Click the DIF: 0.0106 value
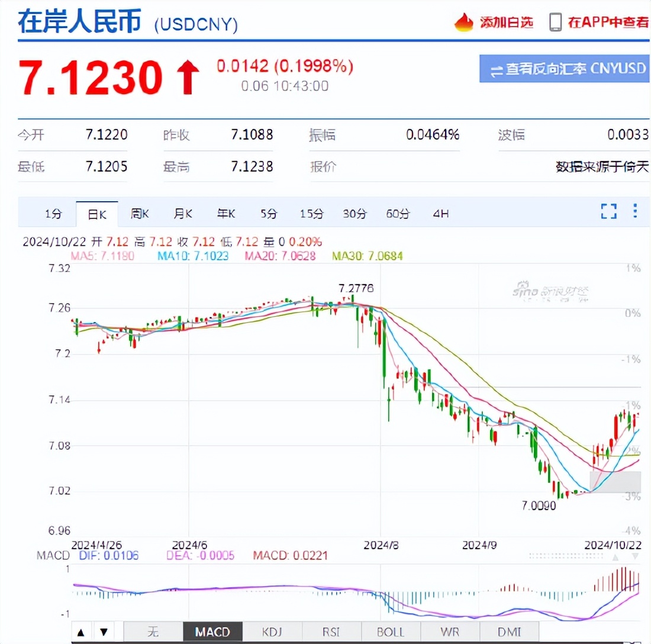The height and width of the screenshot is (644, 651). 109,556
